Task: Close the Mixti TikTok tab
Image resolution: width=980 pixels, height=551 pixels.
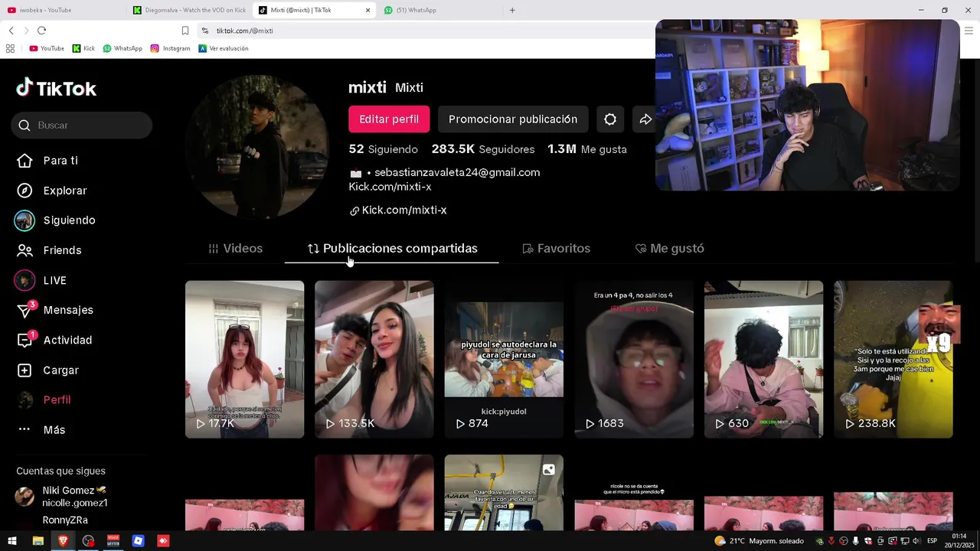Action: [367, 10]
